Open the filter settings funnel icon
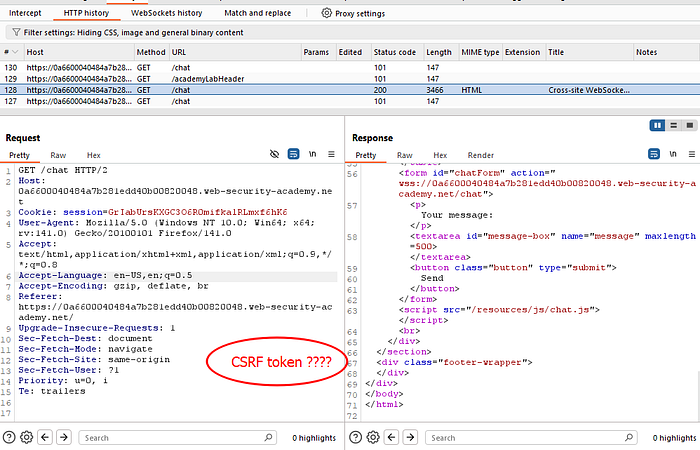 (17, 33)
